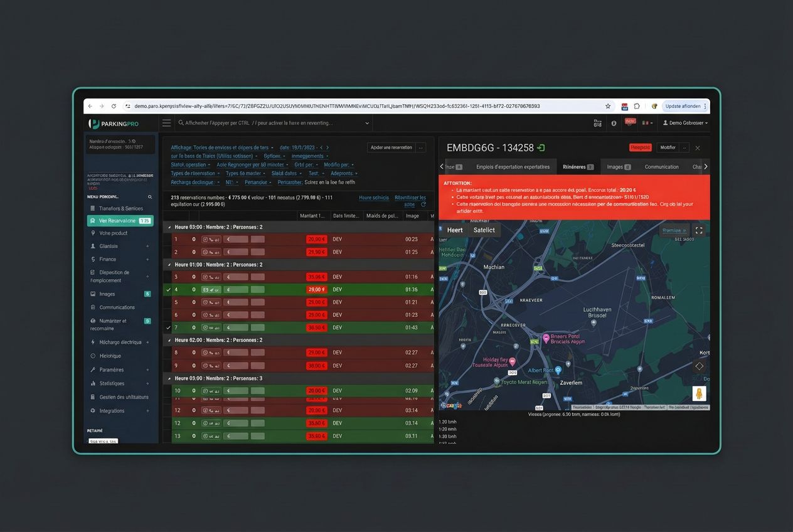793x532 pixels.
Task: Click the Updste button in Chrome
Action: (x=685, y=106)
